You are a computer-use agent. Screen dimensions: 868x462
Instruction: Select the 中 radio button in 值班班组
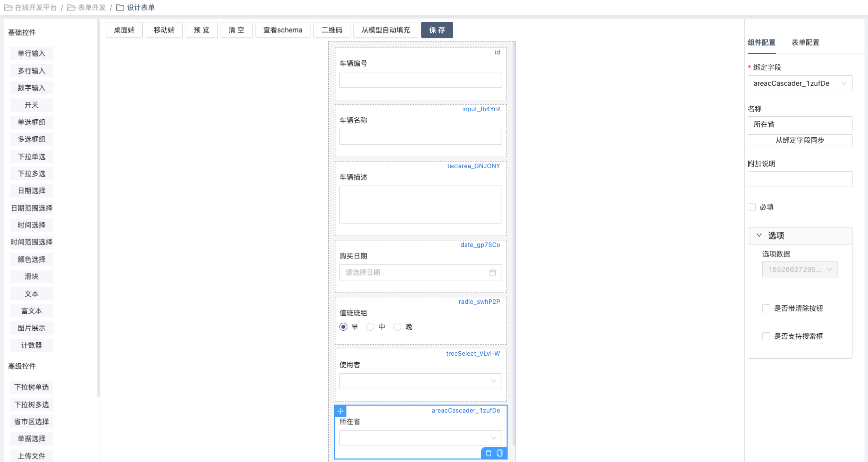pos(370,327)
